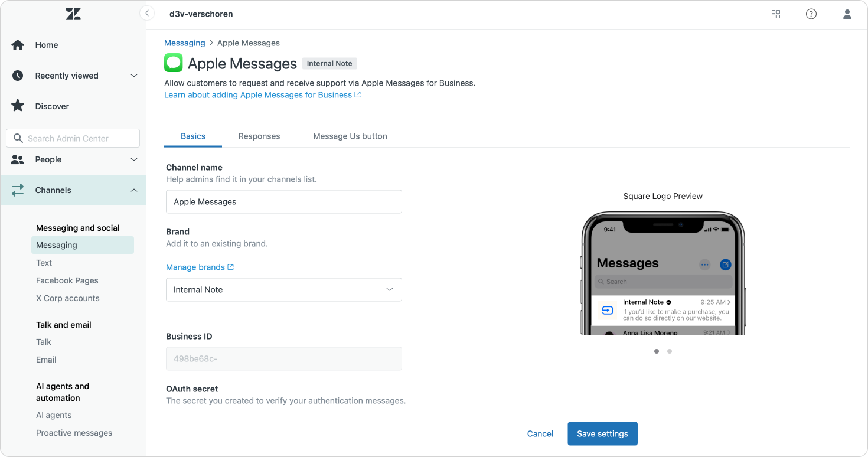Click the Discover star icon
This screenshot has width=868, height=457.
coord(18,106)
